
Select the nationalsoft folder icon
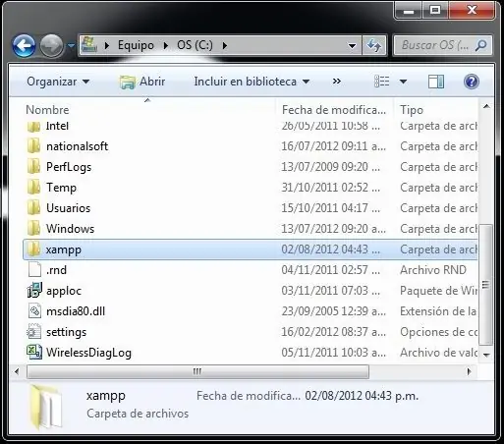[x=33, y=145]
